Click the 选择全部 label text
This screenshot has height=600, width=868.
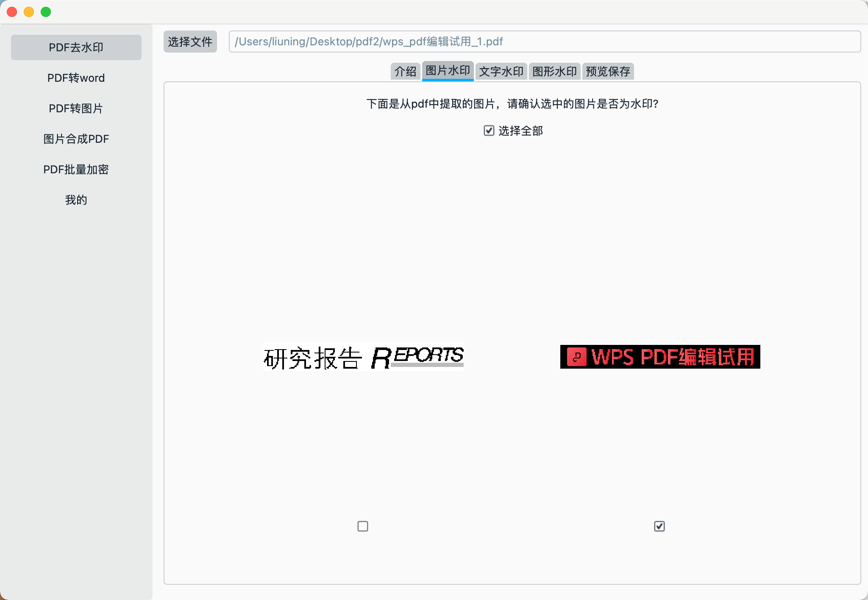520,131
